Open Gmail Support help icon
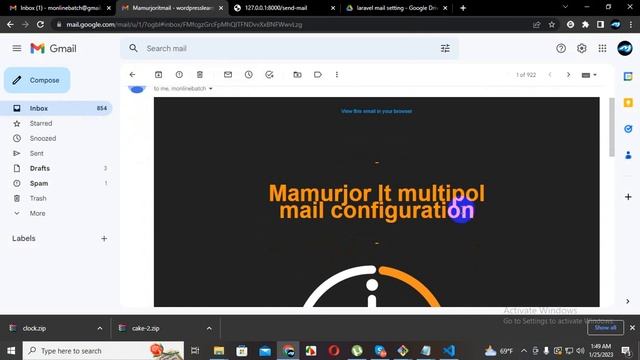This screenshot has width=640, height=360. 561,48
